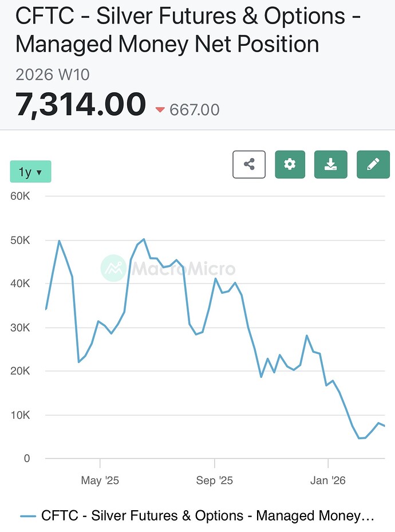Click the red down-arrow change indicator
The width and height of the screenshot is (395, 532).
click(160, 109)
